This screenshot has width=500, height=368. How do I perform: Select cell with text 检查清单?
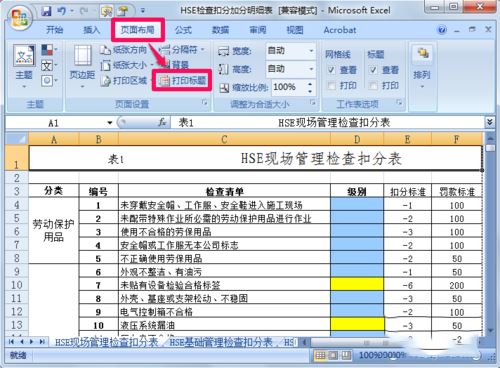(224, 191)
